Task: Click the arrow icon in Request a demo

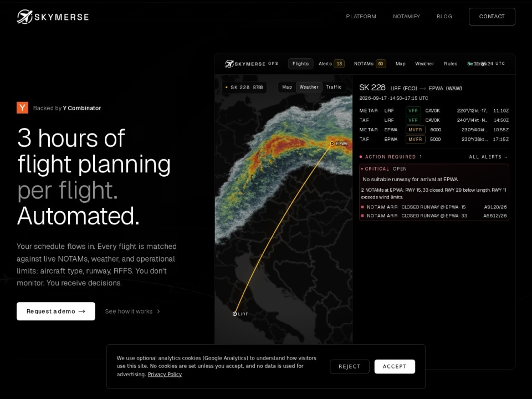Action: 82,311
